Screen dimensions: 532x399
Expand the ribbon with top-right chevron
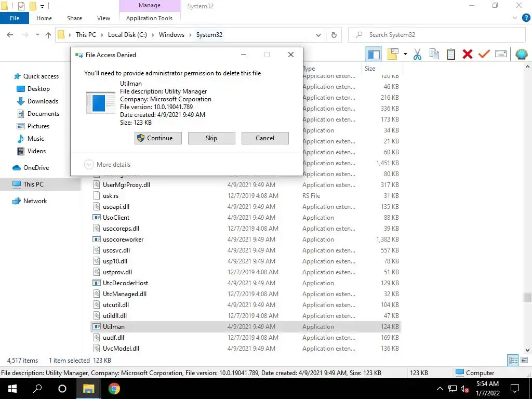coord(514,18)
